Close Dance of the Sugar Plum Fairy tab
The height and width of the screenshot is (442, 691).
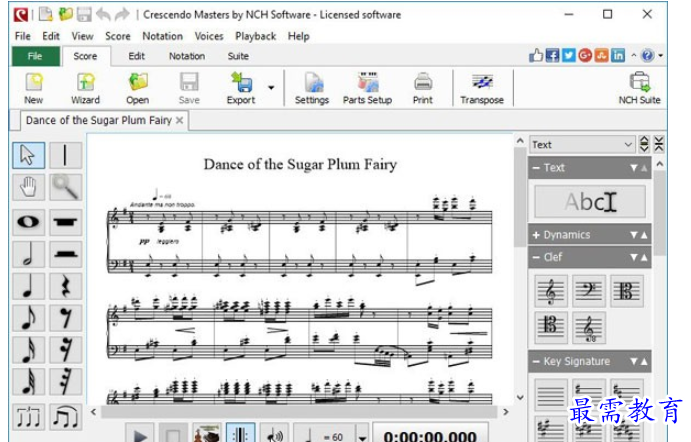[x=179, y=120]
